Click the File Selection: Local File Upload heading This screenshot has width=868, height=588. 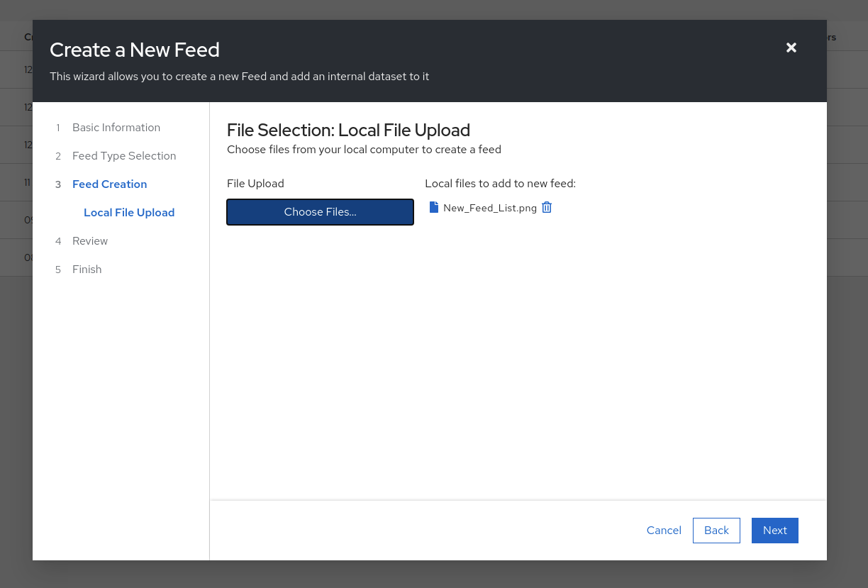click(348, 131)
